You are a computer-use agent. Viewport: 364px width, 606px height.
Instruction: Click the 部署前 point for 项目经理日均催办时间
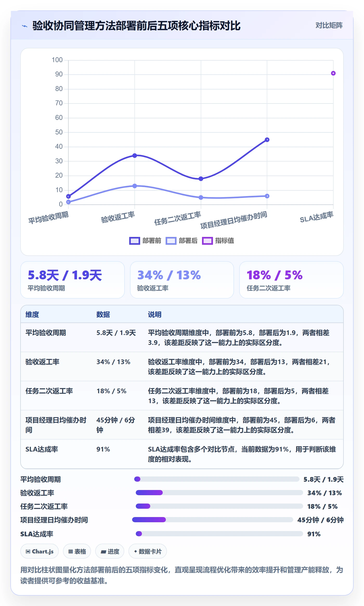click(x=267, y=140)
